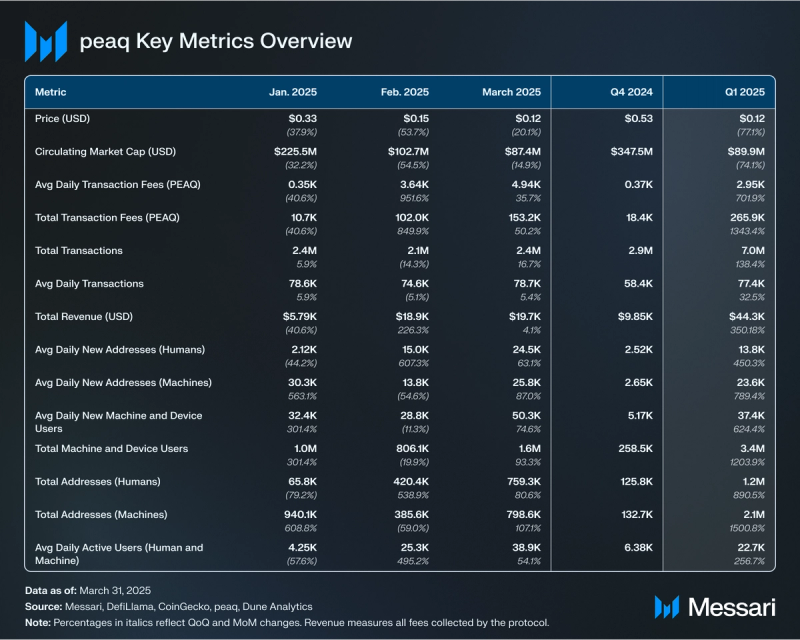Click the $347.5M market cap value

pos(630,152)
